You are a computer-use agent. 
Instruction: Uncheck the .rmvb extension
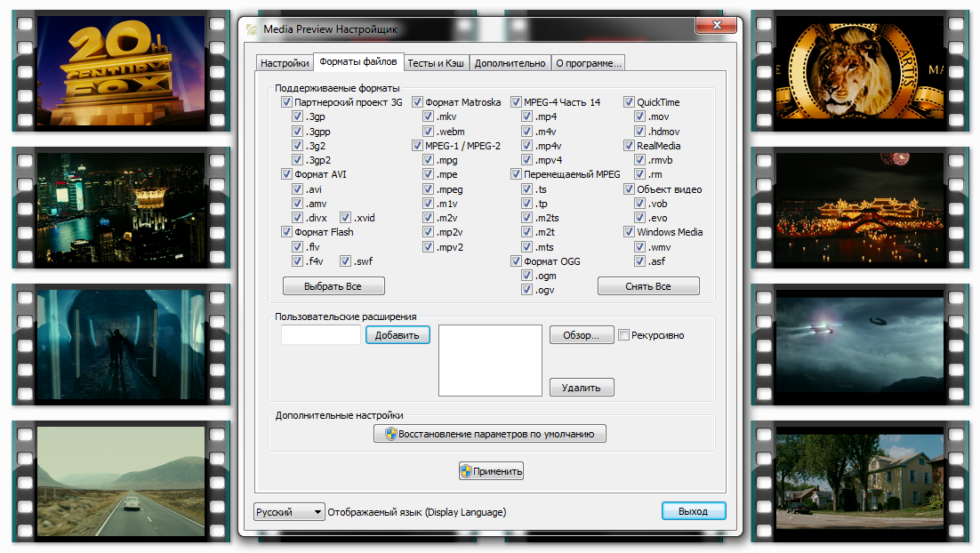[640, 160]
